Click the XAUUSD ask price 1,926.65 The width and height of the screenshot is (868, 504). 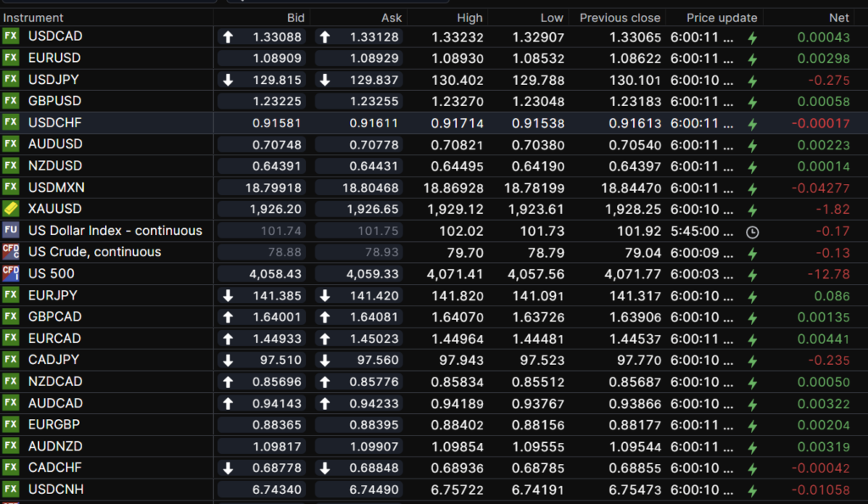pyautogui.click(x=372, y=209)
